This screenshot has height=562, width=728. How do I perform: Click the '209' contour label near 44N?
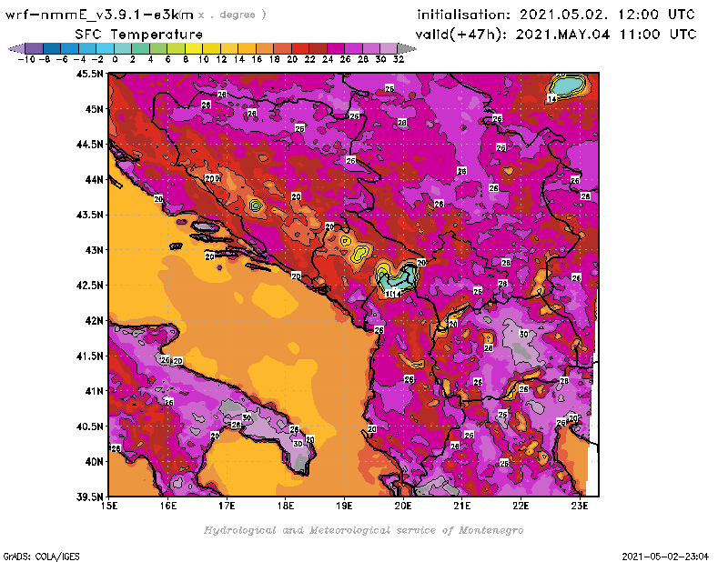[212, 178]
